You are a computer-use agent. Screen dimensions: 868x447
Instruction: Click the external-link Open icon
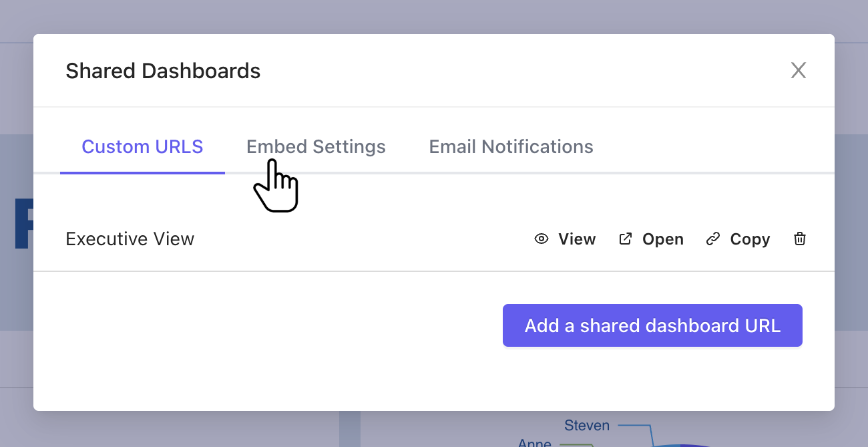pyautogui.click(x=626, y=239)
